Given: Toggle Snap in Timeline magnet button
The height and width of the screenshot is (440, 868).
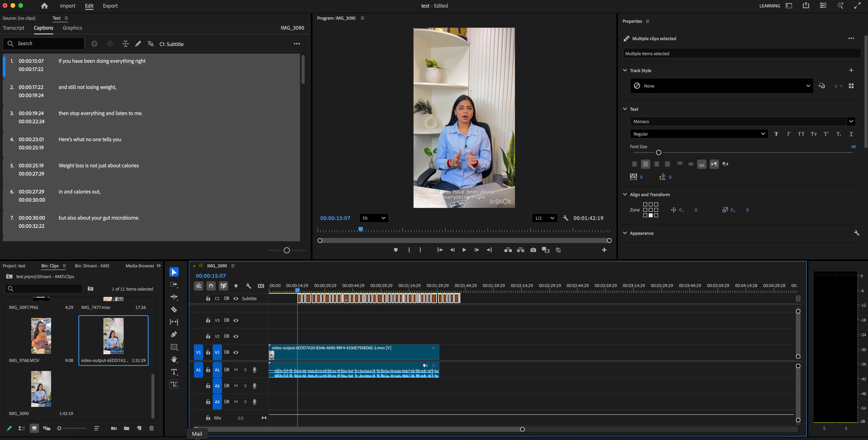Looking at the screenshot, I should tap(211, 286).
